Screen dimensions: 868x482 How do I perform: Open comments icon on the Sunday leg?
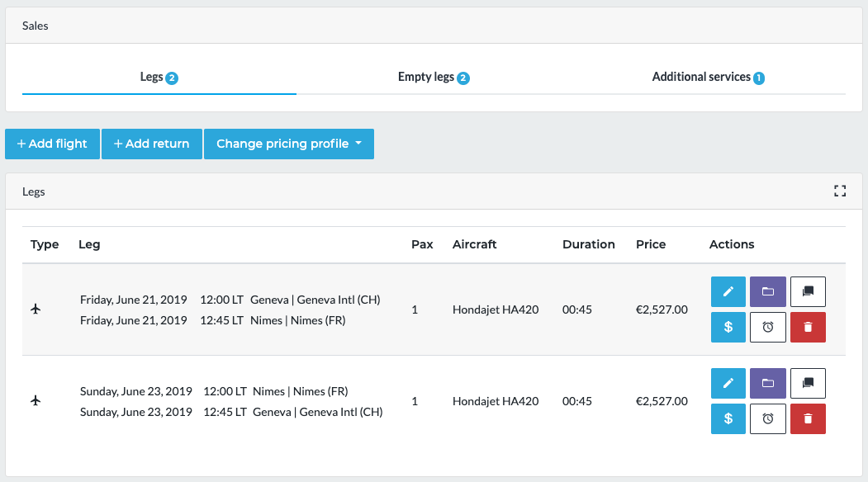(x=807, y=383)
